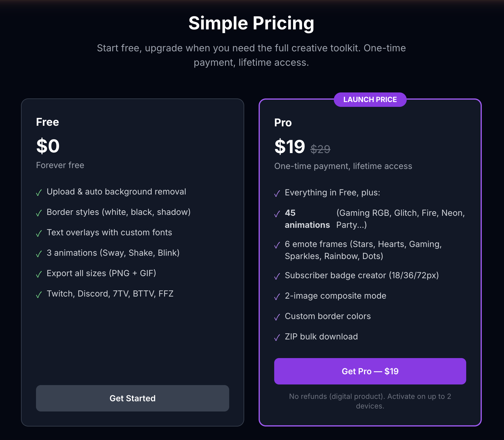504x440 pixels.
Task: Click the LAUNCH PRICE badge
Action: coord(370,99)
